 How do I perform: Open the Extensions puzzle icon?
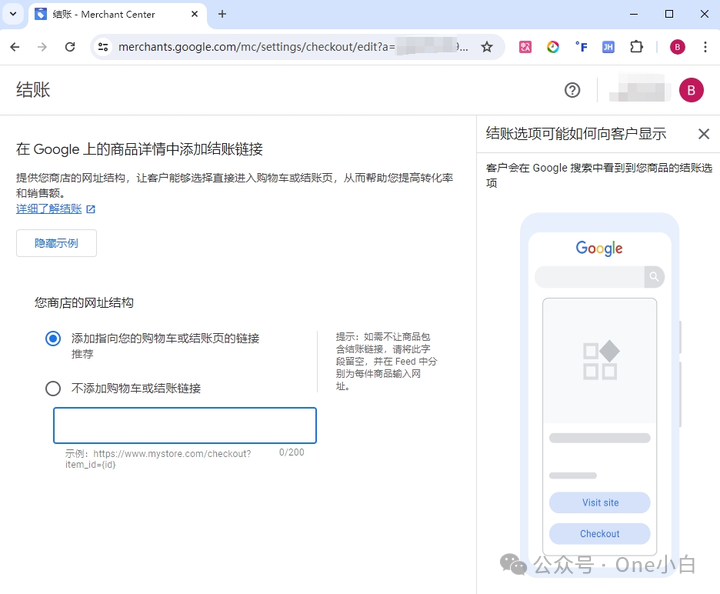(636, 47)
